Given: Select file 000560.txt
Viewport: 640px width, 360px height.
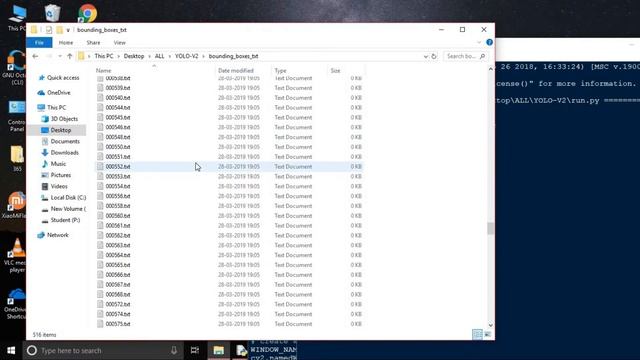Looking at the screenshot, I should pos(229,216).
